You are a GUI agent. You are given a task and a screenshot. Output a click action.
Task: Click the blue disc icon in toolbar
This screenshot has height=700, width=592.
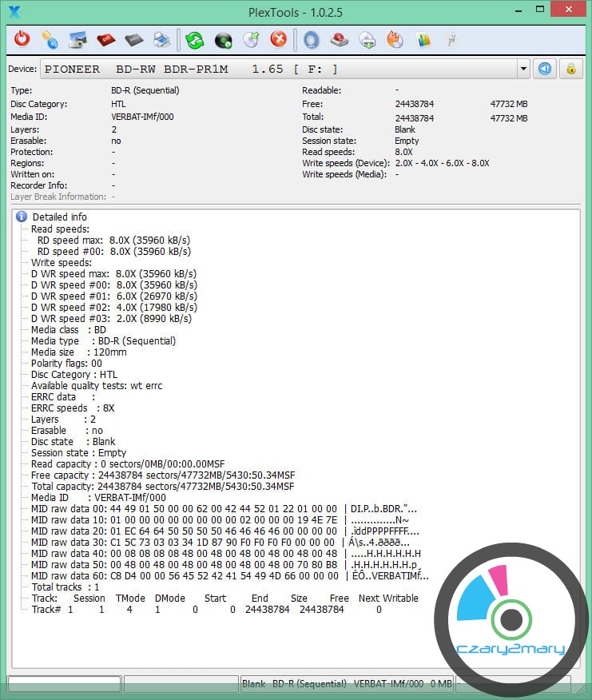(312, 39)
